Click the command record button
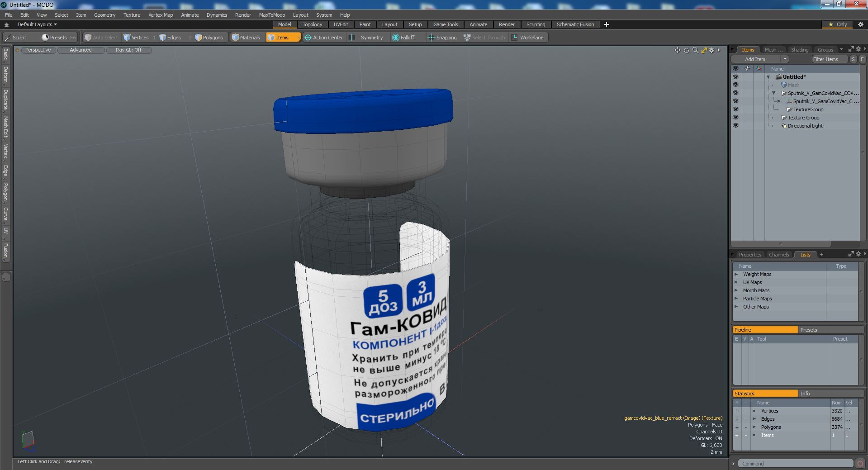 860,464
